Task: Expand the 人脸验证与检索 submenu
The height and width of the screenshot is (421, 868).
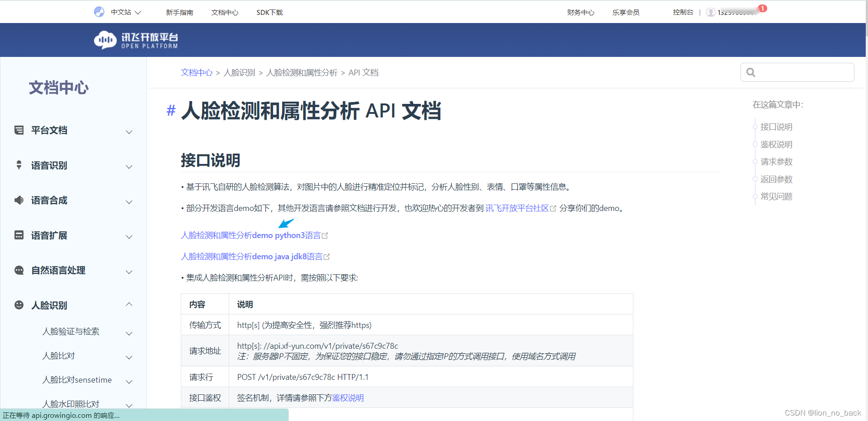Action: click(x=129, y=333)
